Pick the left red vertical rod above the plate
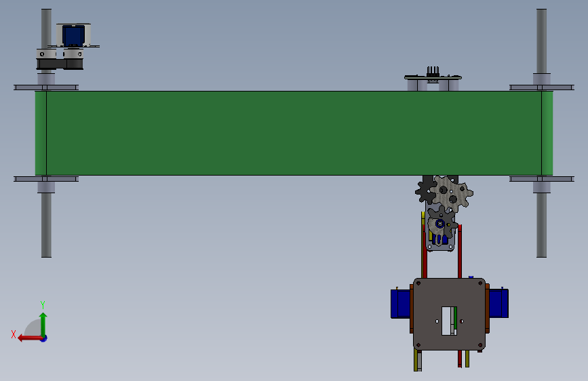The width and height of the screenshot is (588, 381). point(425,251)
